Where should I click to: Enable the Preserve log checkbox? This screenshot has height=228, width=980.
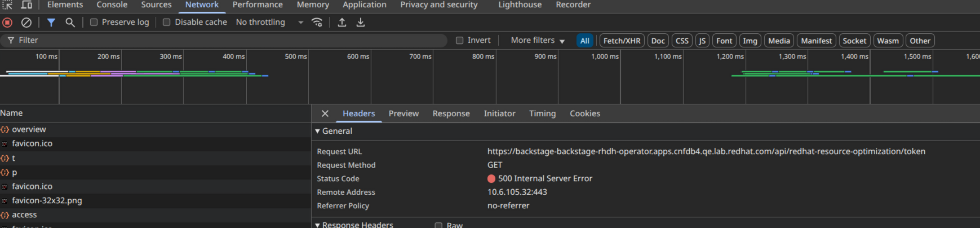coord(94,23)
